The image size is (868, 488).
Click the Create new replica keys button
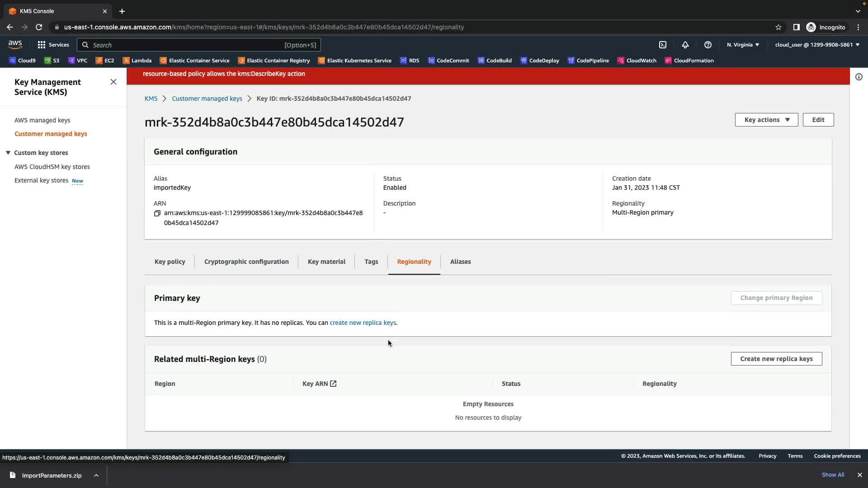pos(776,359)
